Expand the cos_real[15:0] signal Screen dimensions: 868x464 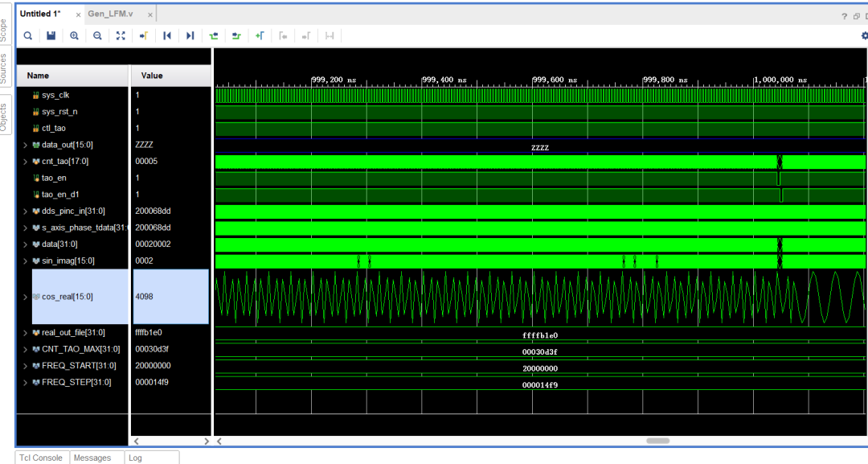[x=25, y=297]
